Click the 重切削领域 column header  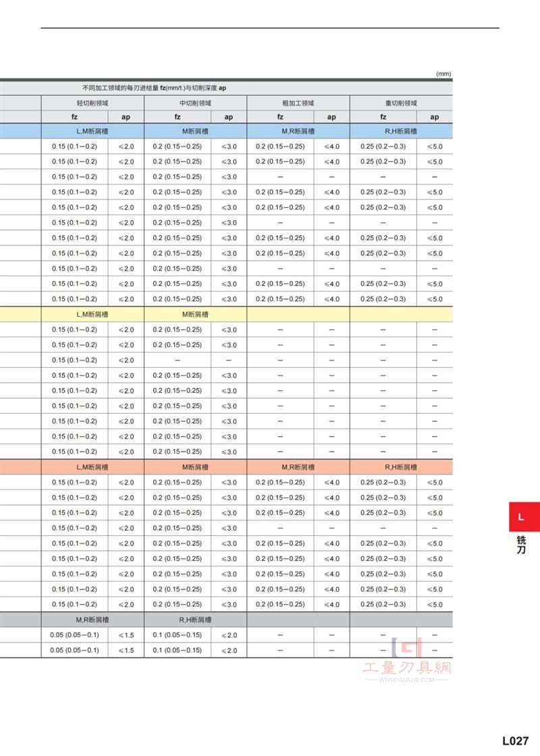pos(401,103)
